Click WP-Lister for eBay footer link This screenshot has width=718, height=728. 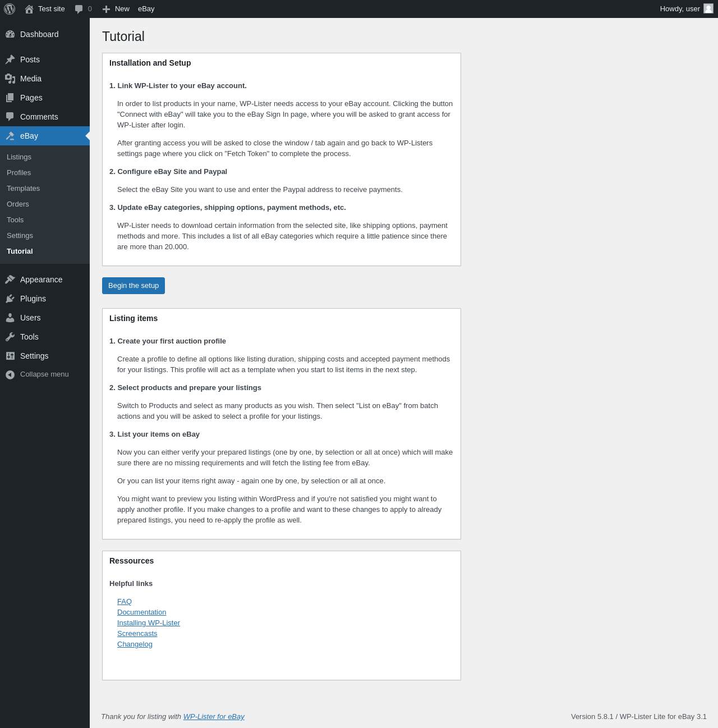coord(214,717)
